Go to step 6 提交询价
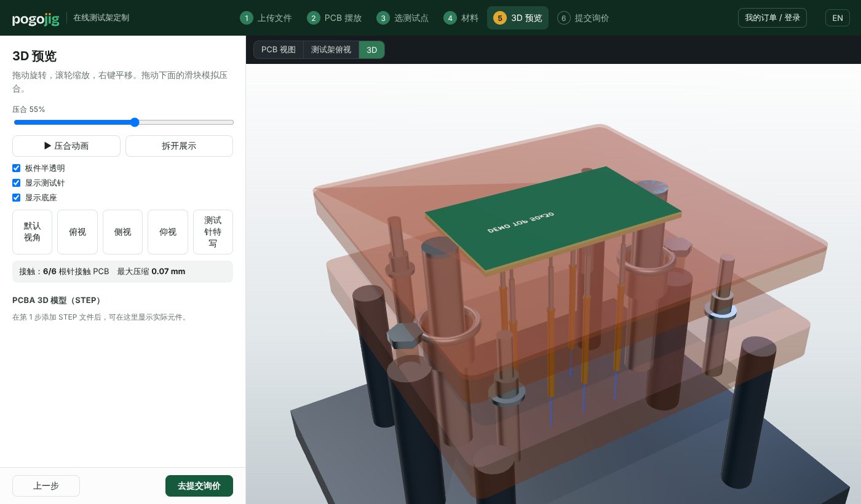Screen dimensions: 861x504 click(583, 18)
